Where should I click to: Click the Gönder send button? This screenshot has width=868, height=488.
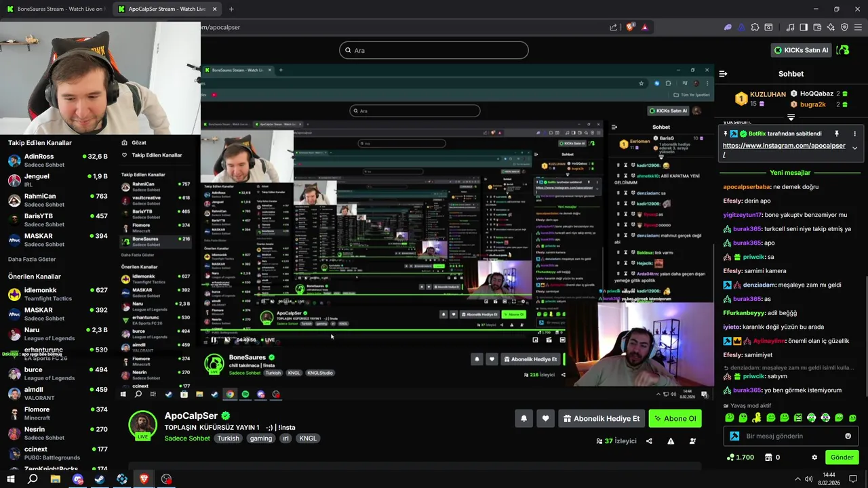click(x=842, y=457)
